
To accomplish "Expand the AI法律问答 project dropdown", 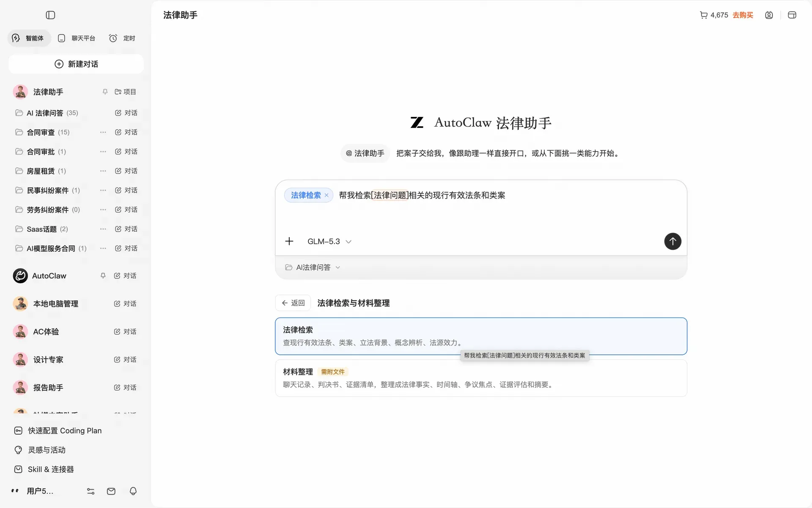I will 313,268.
